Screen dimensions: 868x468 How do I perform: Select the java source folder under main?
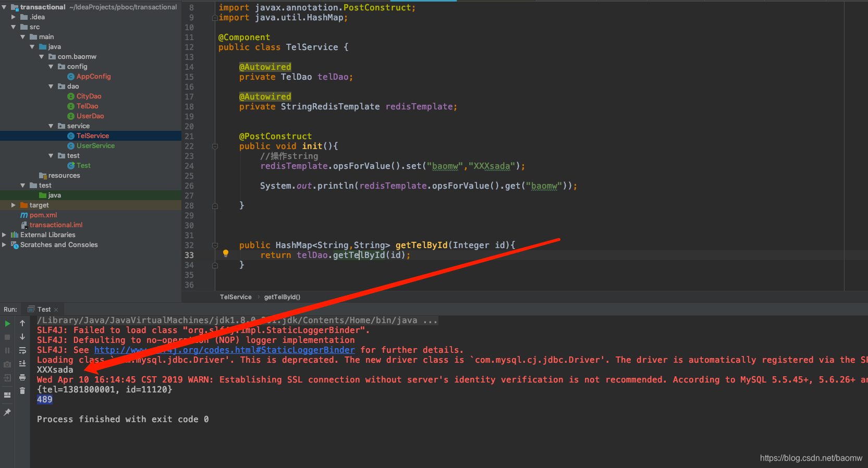point(54,47)
